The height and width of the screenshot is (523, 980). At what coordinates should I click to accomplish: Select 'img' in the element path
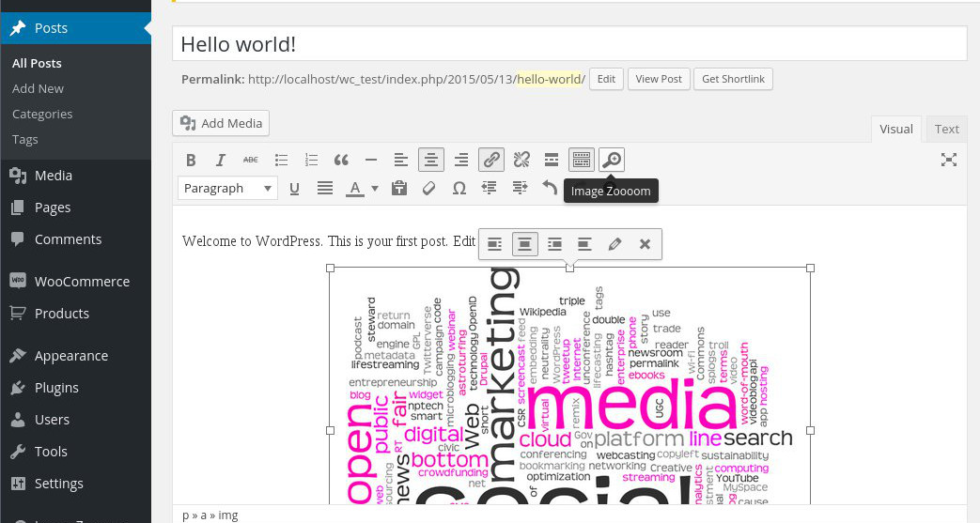pos(228,515)
